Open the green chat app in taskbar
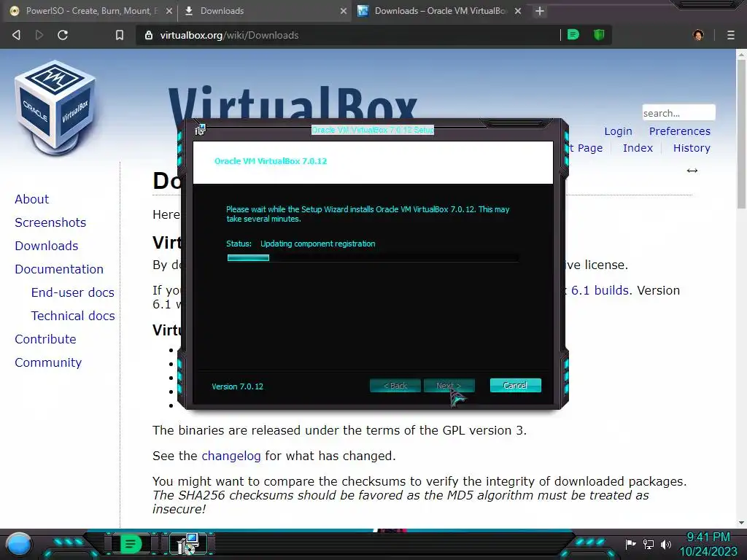This screenshot has width=747, height=560. click(131, 544)
